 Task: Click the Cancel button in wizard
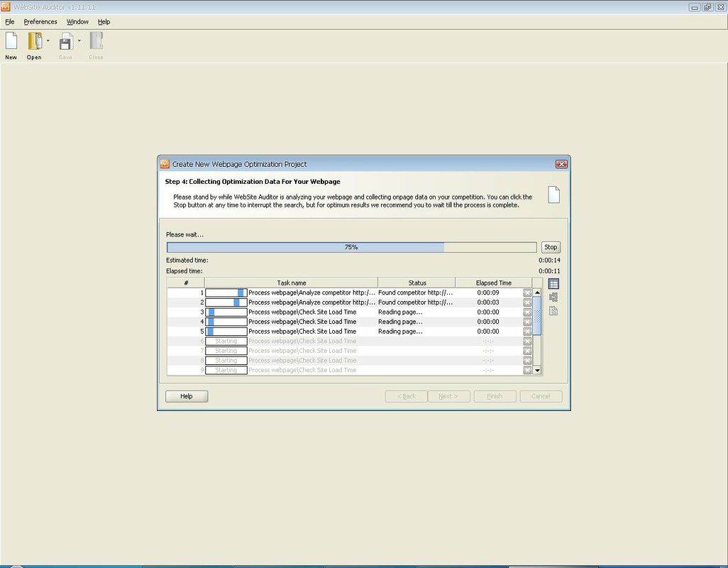tap(541, 396)
